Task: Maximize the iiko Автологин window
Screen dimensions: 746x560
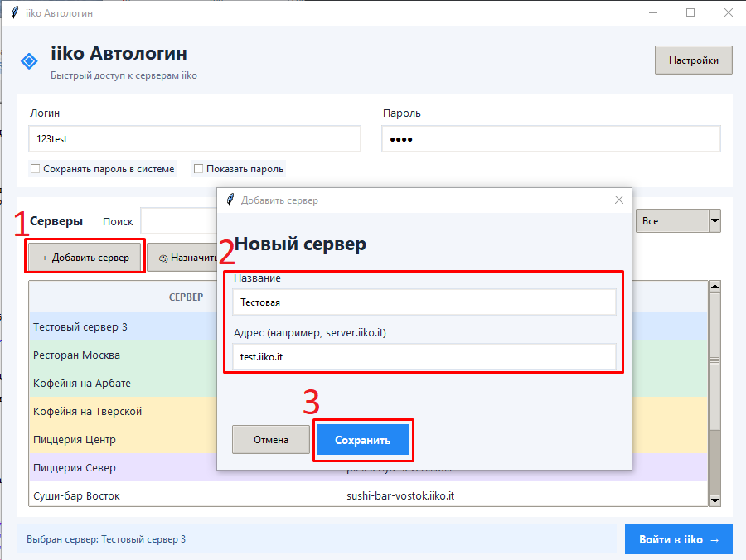Action: coord(690,12)
